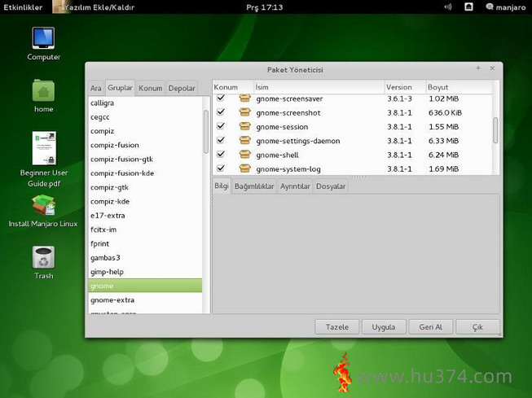Uncheck the gnome-screensaver checkbox

(221, 98)
